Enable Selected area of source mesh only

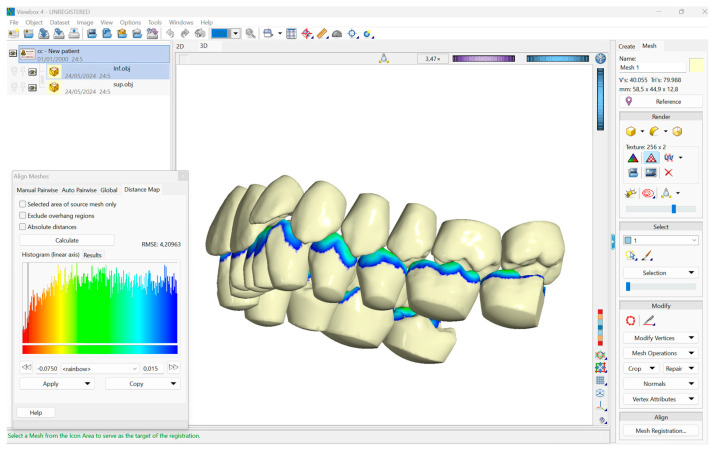22,204
